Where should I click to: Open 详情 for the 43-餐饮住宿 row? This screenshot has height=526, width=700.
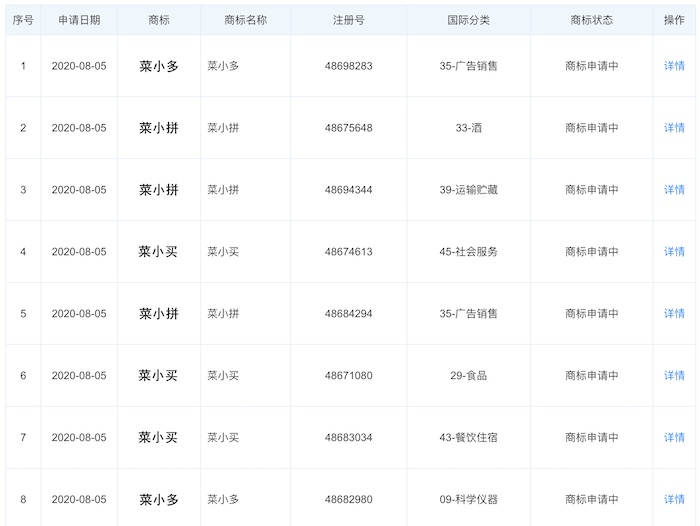click(x=674, y=438)
